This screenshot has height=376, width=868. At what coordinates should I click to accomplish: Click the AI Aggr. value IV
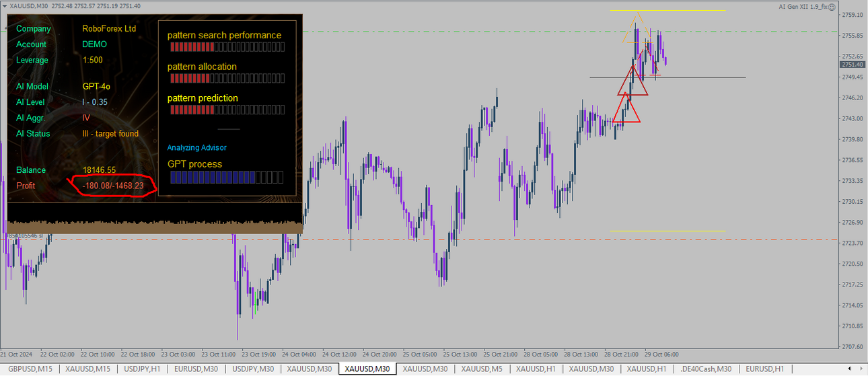pos(86,118)
